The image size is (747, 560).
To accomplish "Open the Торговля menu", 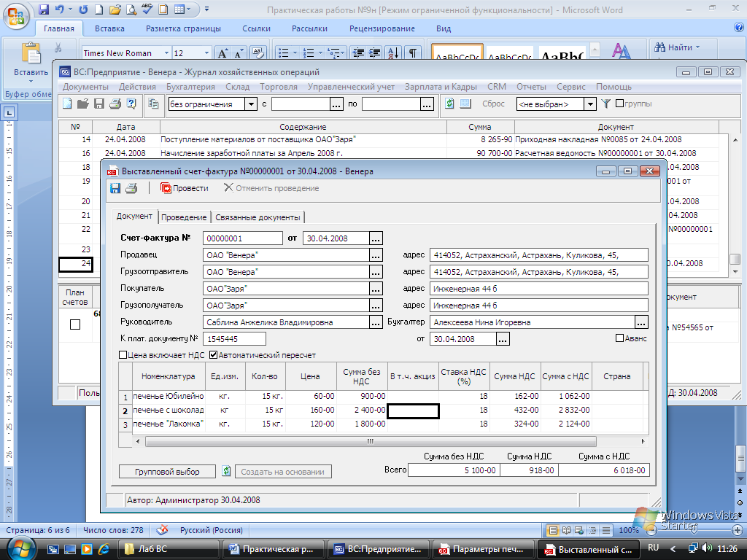I will 279,87.
